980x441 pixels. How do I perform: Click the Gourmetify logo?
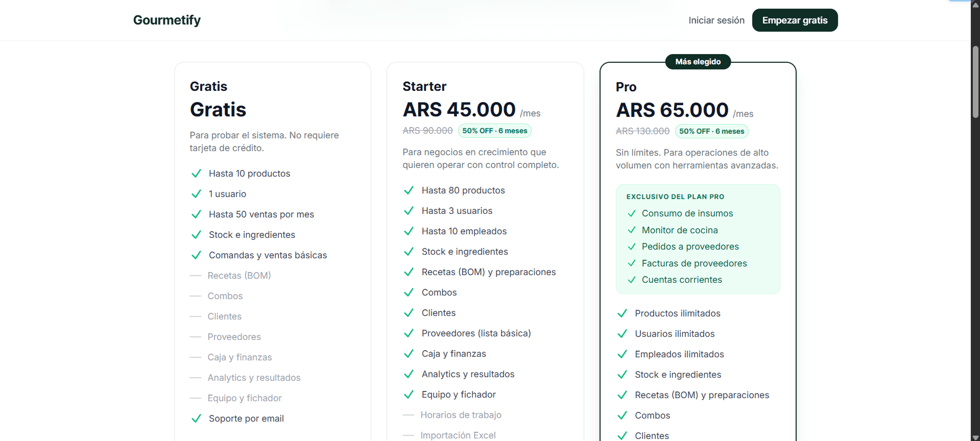click(x=166, y=20)
